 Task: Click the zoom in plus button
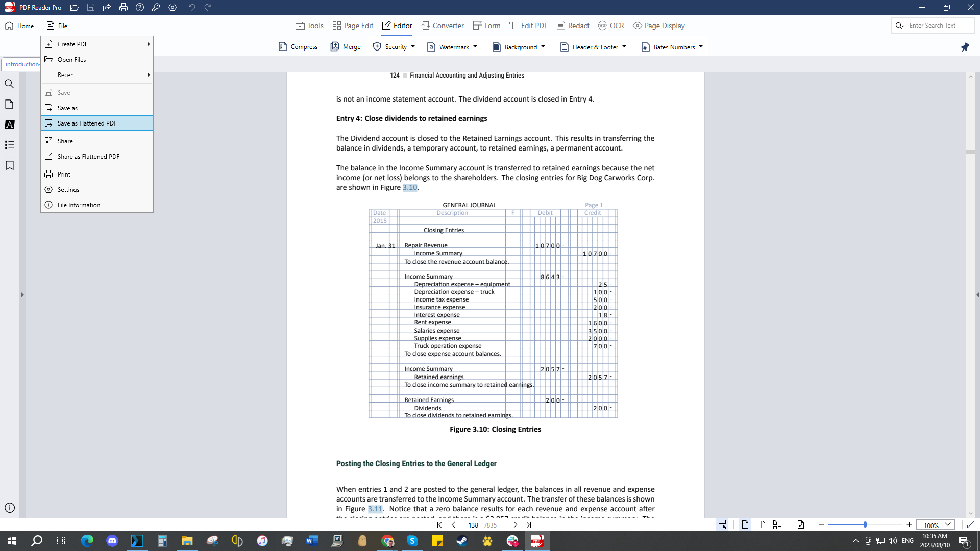pyautogui.click(x=909, y=524)
